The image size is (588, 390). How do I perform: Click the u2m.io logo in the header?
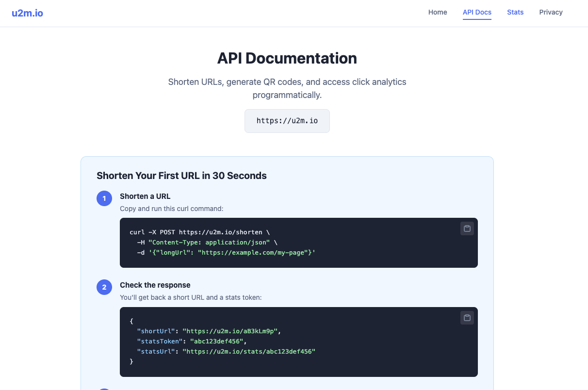pyautogui.click(x=27, y=13)
